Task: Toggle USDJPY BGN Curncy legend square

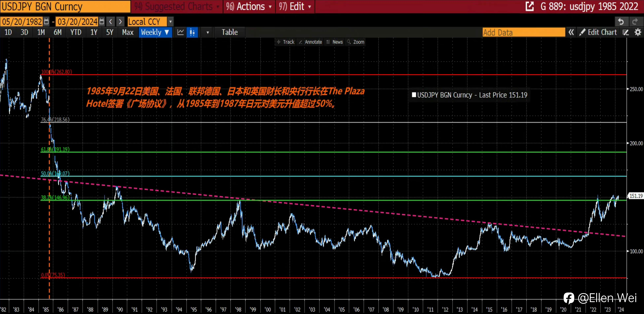Action: coord(414,95)
